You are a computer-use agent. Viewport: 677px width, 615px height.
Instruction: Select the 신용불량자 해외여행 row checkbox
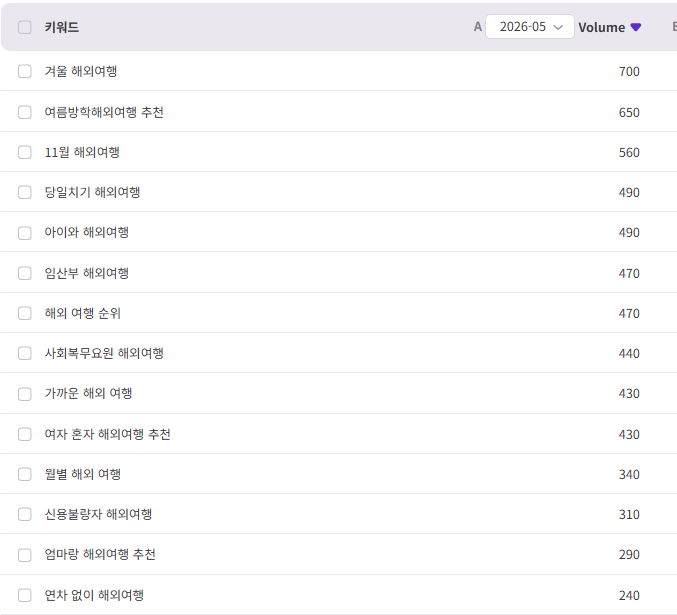coord(25,514)
